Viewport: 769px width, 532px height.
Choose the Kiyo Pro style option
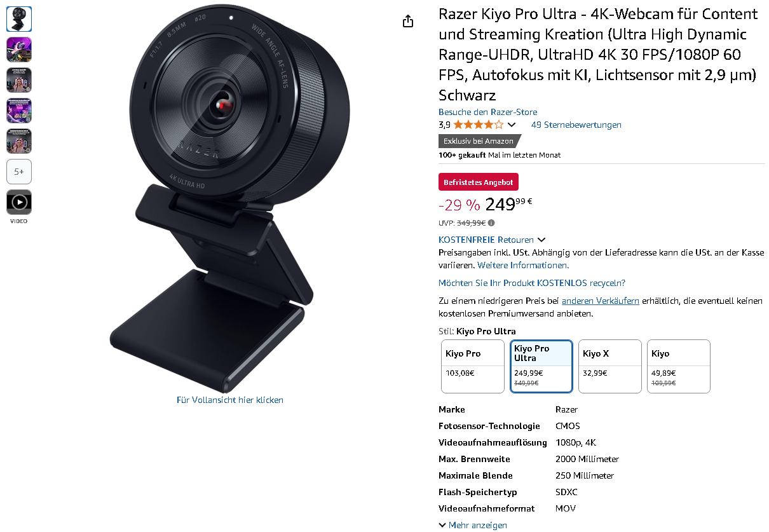coord(472,367)
